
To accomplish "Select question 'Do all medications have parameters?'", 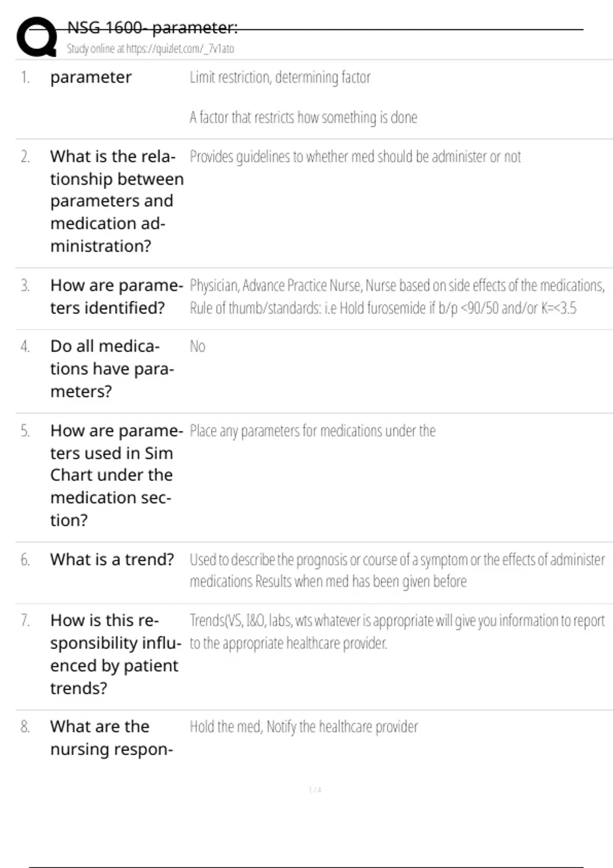I will pyautogui.click(x=112, y=369).
